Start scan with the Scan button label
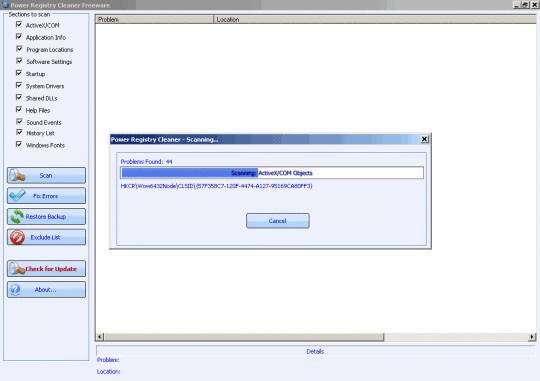The width and height of the screenshot is (540, 381). pyautogui.click(x=46, y=176)
